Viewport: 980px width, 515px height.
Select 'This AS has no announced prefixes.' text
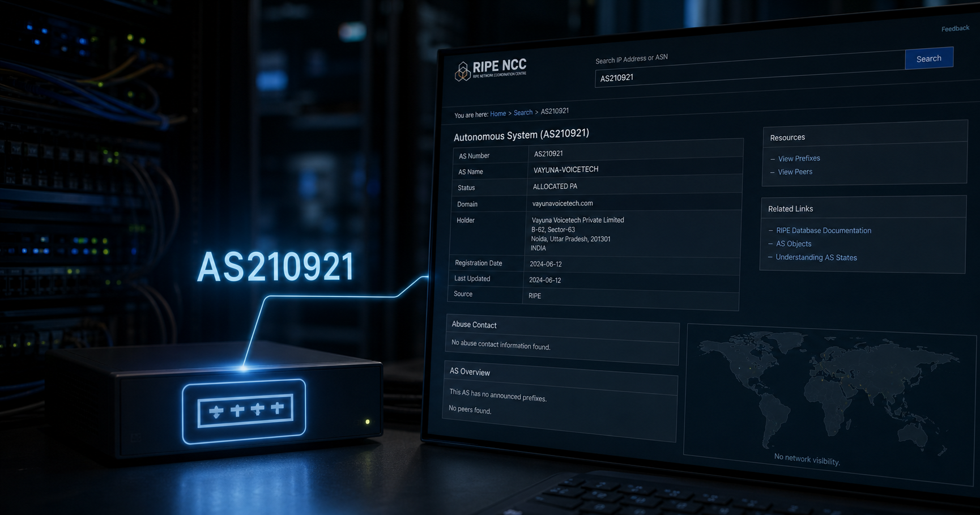(x=498, y=395)
